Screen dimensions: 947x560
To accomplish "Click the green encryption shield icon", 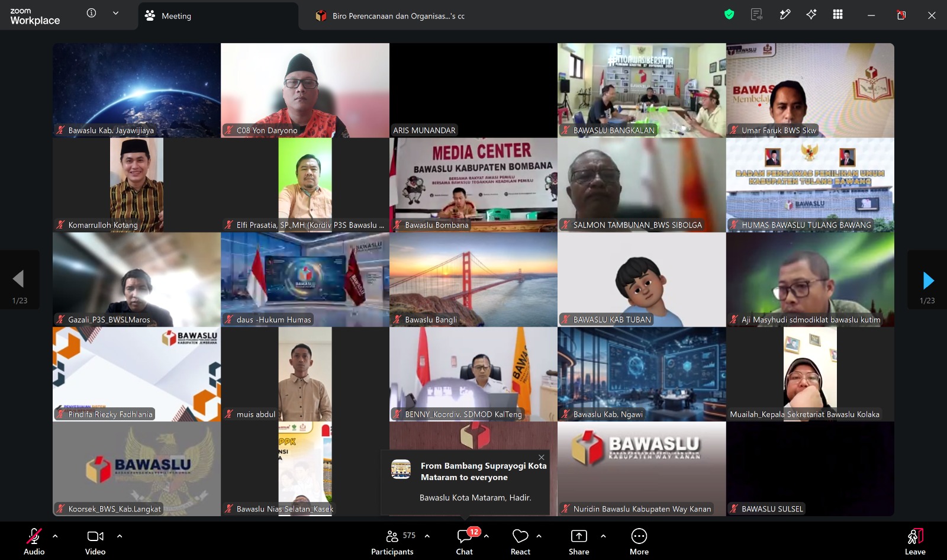I will click(x=729, y=15).
